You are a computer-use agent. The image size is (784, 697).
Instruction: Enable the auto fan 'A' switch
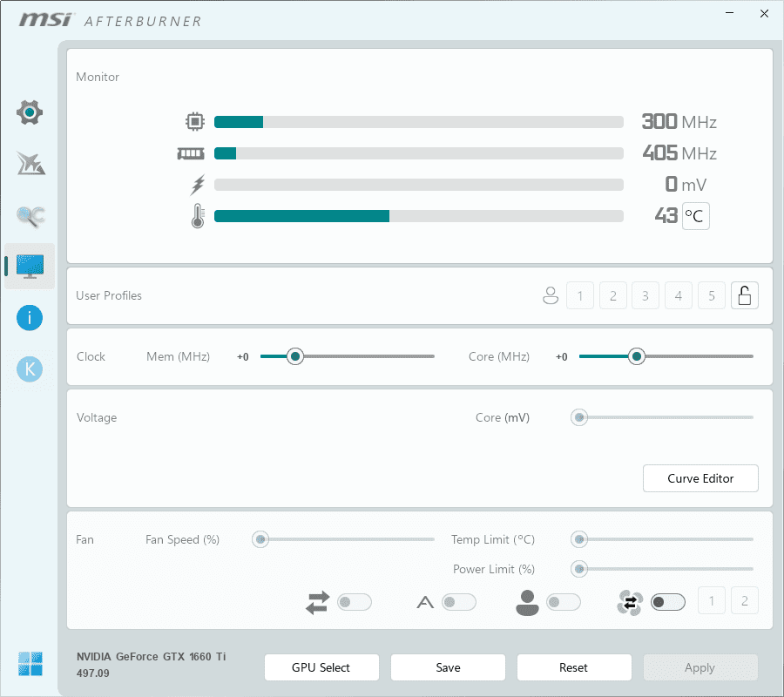[x=459, y=602]
